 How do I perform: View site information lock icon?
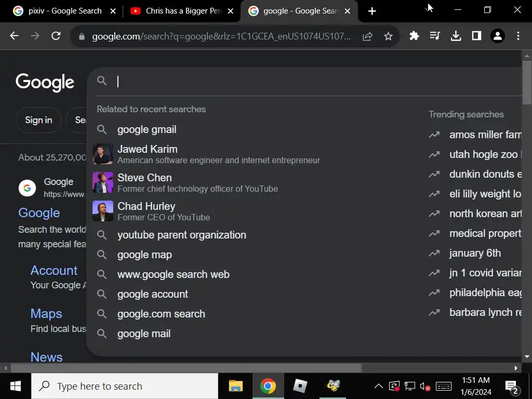(x=82, y=36)
